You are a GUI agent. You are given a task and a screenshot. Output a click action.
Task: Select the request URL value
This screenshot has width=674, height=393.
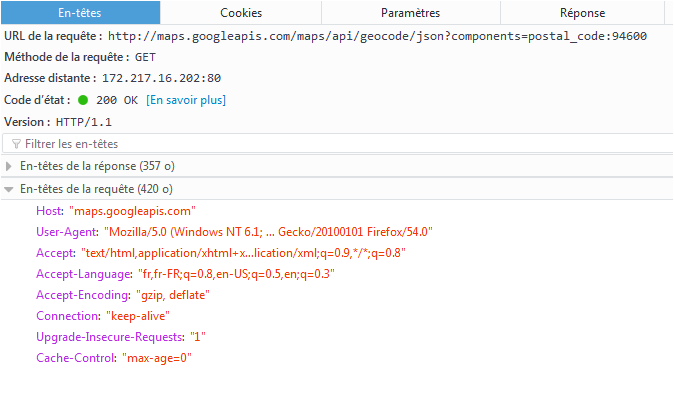[x=377, y=36]
